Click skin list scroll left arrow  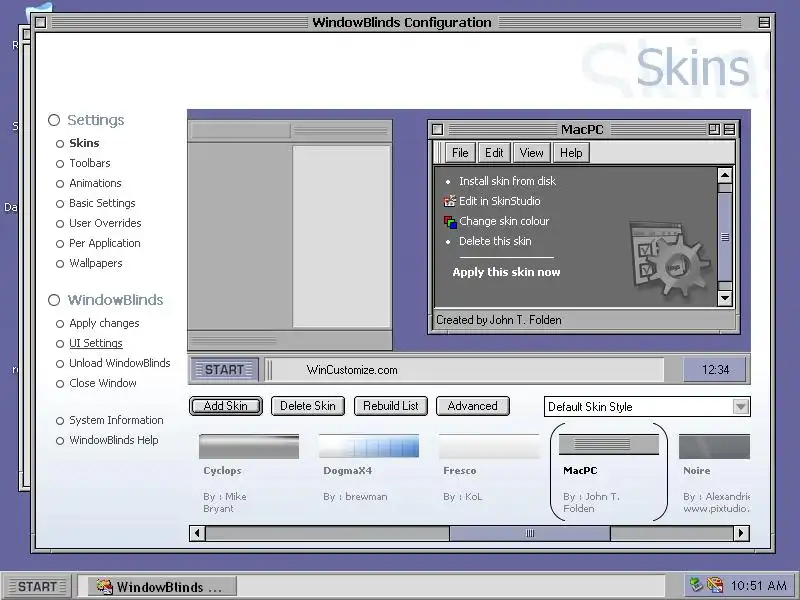(197, 533)
